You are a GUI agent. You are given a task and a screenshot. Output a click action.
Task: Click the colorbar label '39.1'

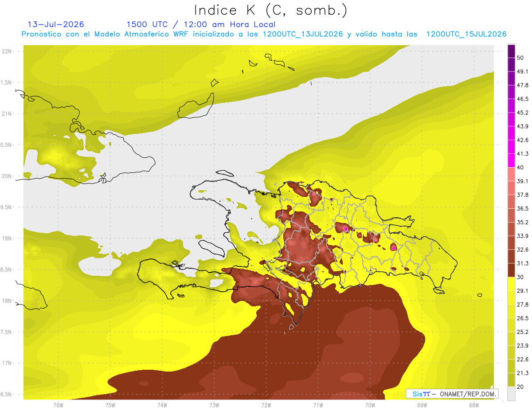(x=523, y=181)
